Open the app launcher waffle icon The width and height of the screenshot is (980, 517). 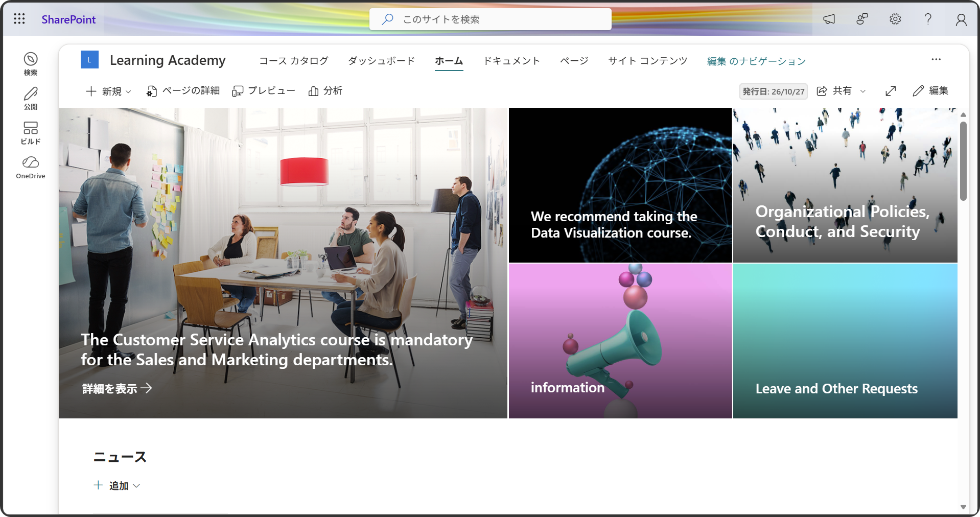coord(19,19)
